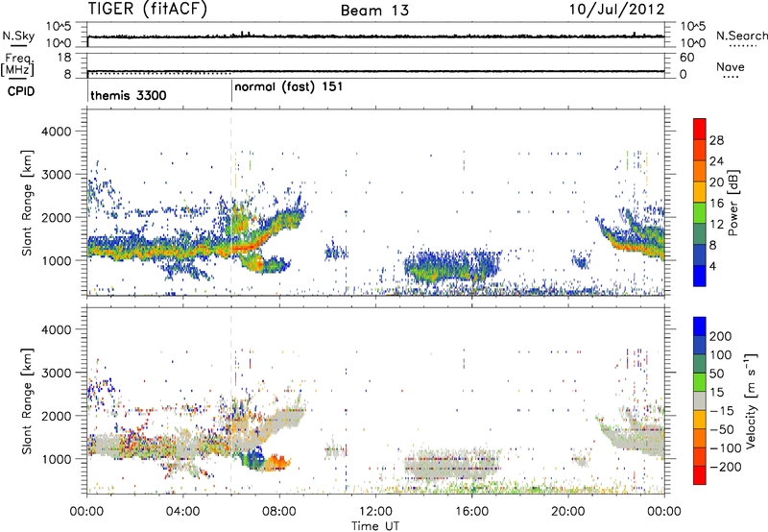The image size is (768, 532).
Task: Click the '12:00' time axis tick label
Action: coord(375,512)
